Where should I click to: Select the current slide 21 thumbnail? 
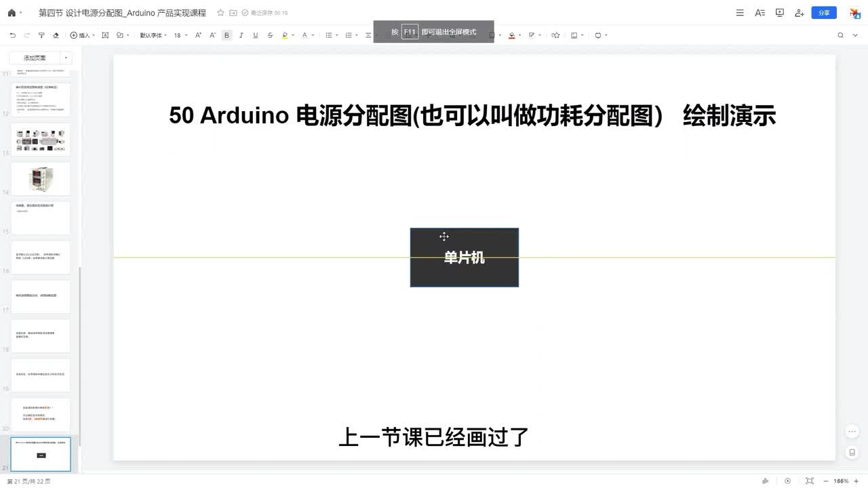pos(41,454)
